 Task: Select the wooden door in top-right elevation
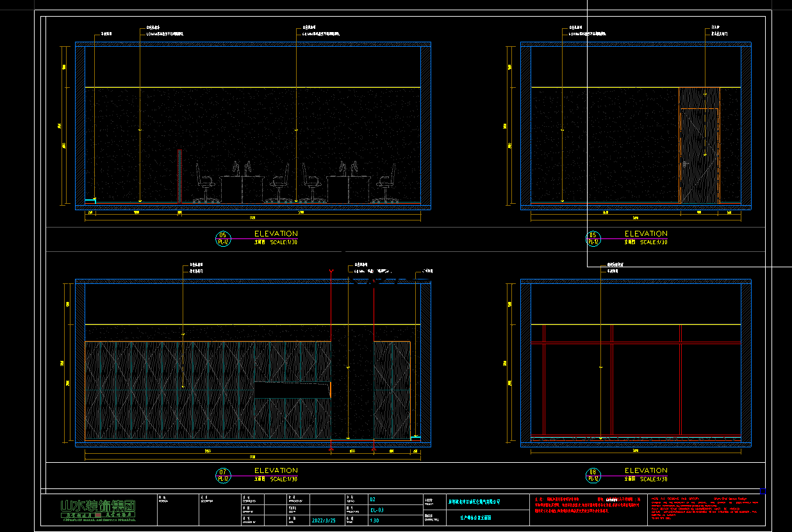pos(699,154)
